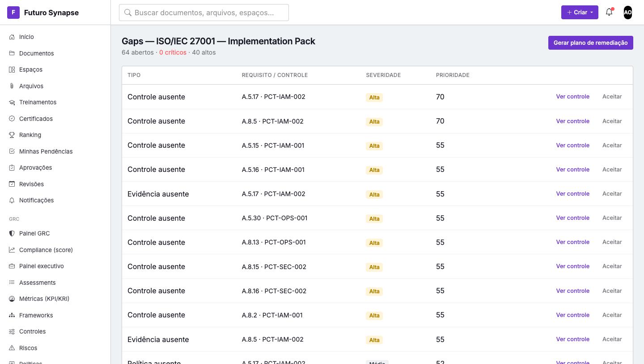This screenshot has width=644, height=364.
Task: Open Minhas Pendências menu item
Action: [46, 151]
